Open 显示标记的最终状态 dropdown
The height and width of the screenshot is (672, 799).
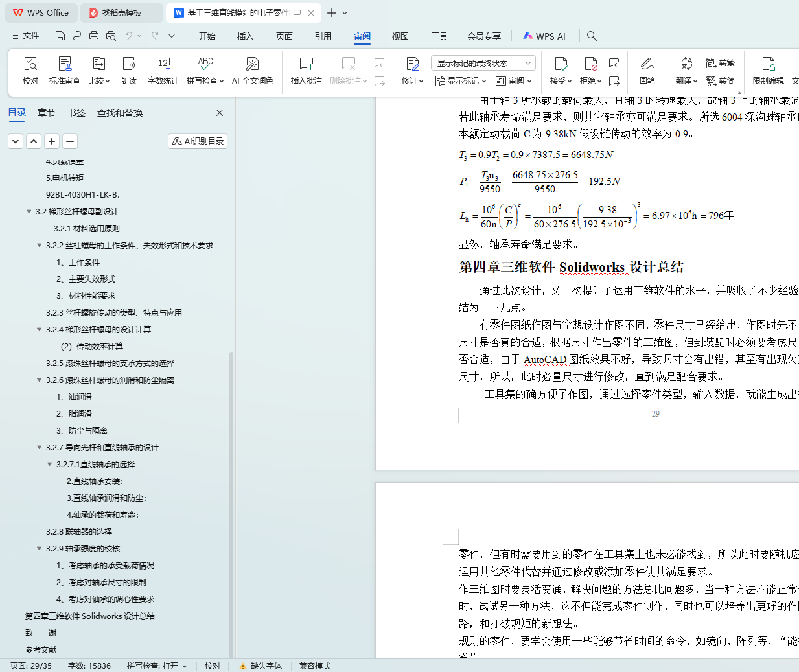(483, 63)
